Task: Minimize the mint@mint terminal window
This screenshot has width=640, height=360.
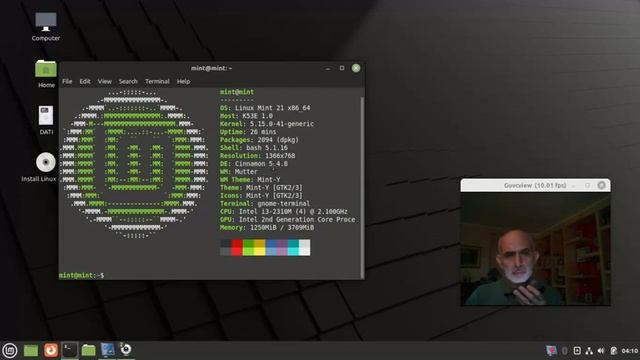Action: (x=328, y=68)
